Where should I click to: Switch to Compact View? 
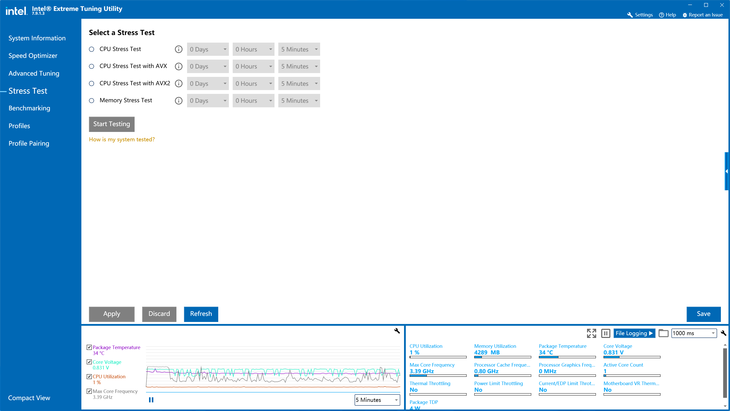pyautogui.click(x=29, y=398)
